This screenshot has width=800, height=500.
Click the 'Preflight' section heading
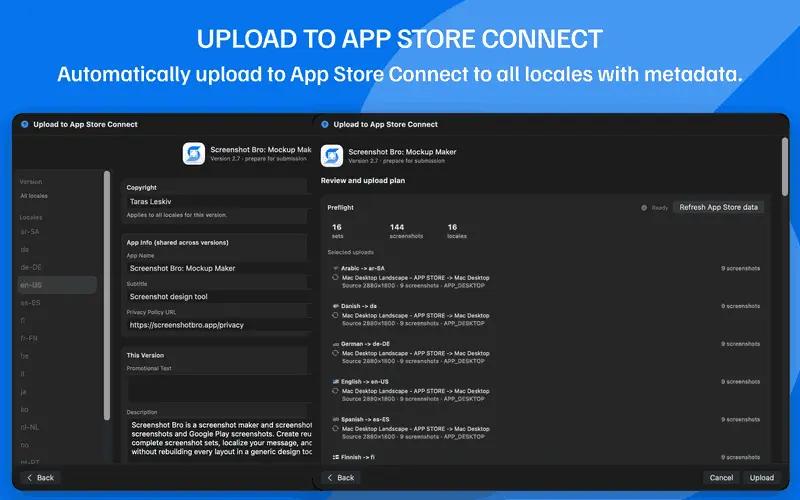click(x=340, y=208)
